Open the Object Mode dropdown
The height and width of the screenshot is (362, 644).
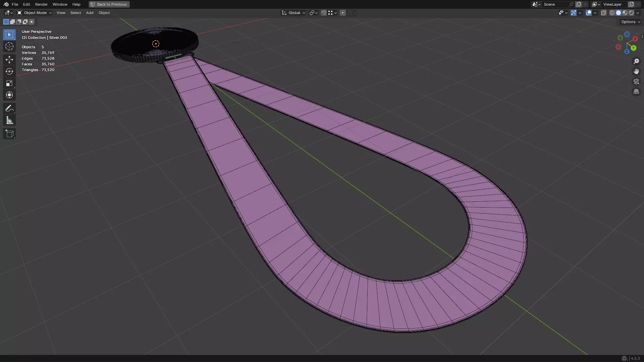click(x=35, y=13)
